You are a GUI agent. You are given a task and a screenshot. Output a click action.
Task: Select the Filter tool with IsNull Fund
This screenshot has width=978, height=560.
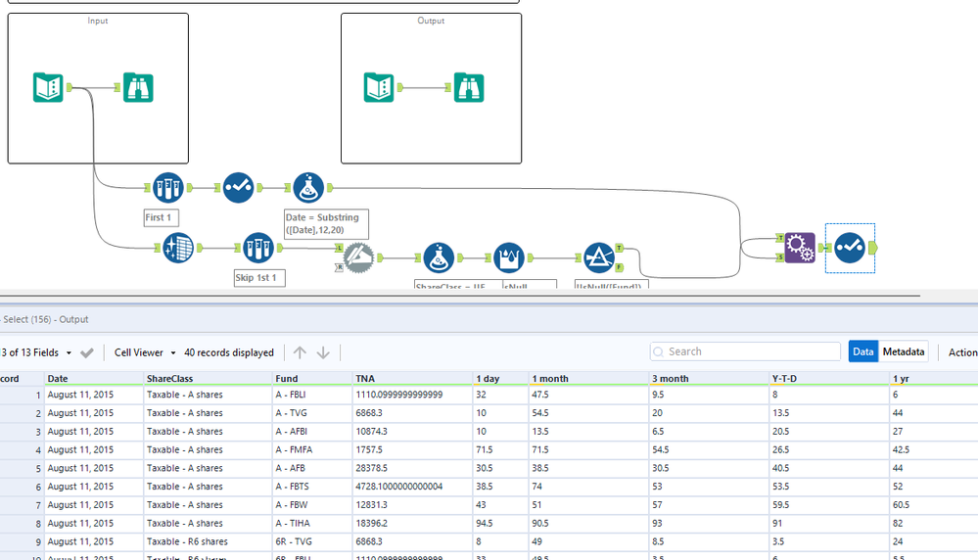pyautogui.click(x=598, y=257)
